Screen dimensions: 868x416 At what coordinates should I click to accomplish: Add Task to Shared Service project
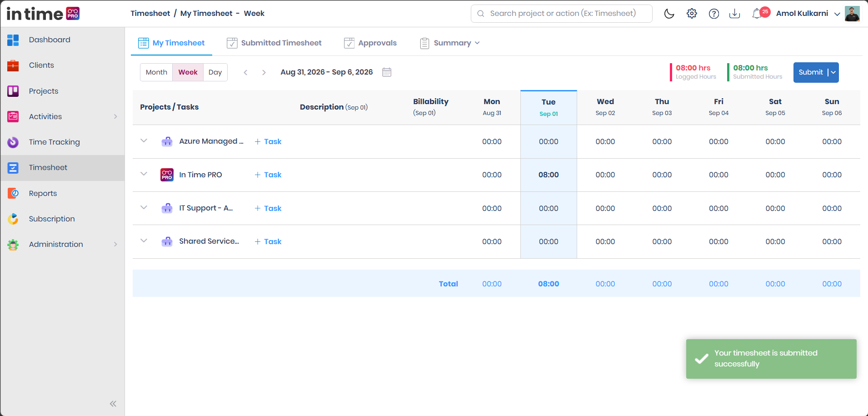click(x=268, y=241)
